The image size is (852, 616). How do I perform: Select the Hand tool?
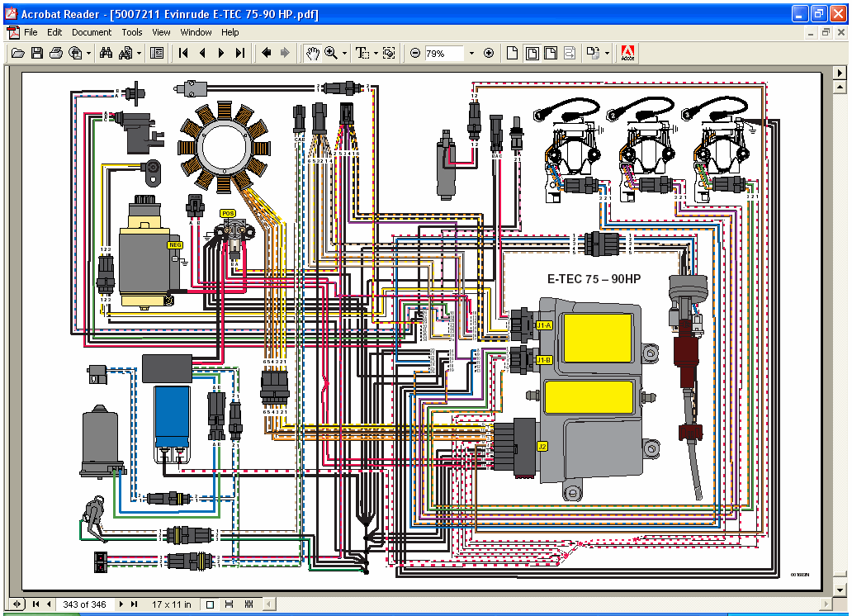pyautogui.click(x=312, y=54)
